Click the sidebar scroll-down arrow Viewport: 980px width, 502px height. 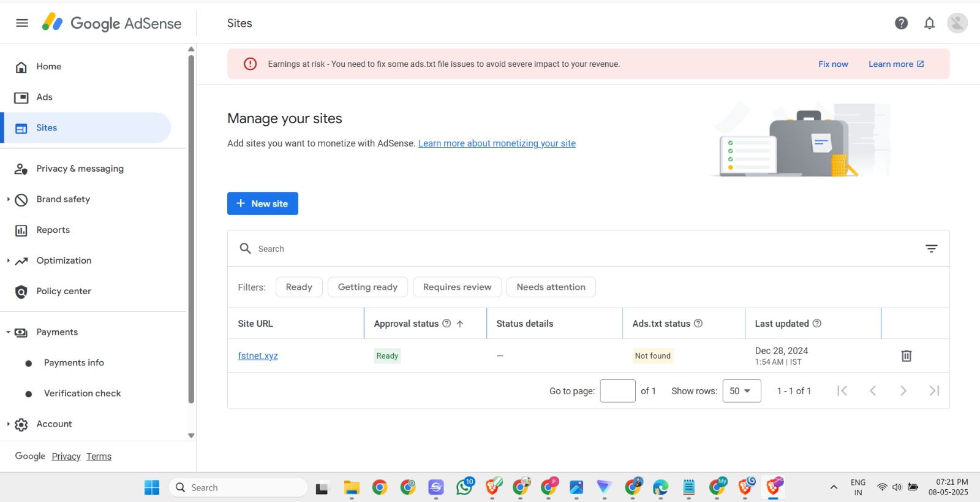click(x=191, y=435)
